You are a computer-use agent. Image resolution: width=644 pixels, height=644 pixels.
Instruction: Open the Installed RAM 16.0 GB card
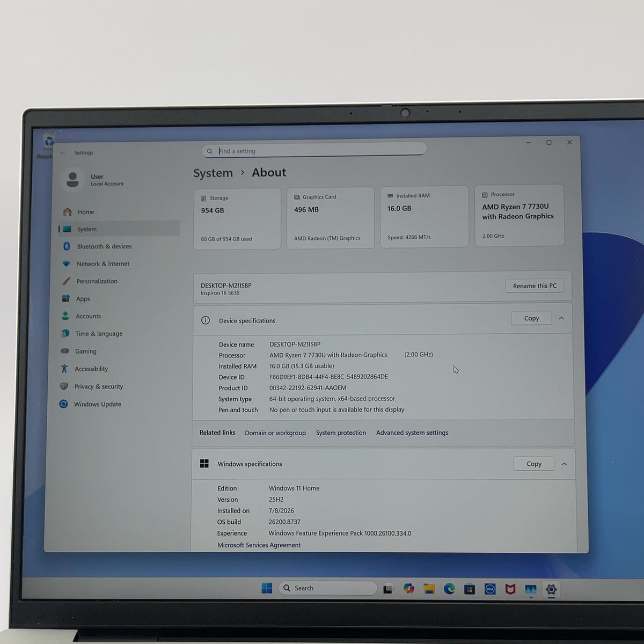424,216
